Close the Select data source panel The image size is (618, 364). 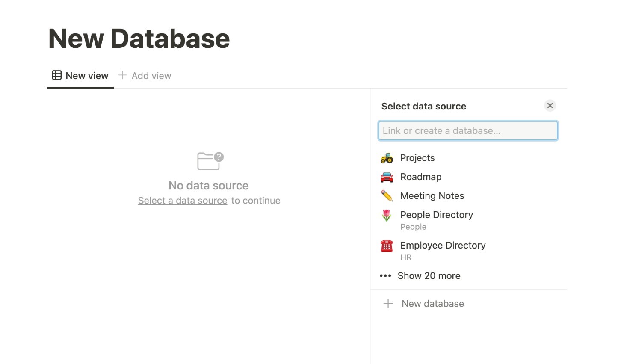tap(550, 106)
